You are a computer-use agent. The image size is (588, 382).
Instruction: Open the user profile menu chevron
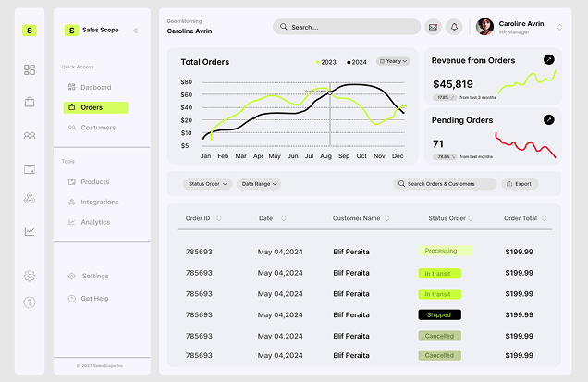(560, 27)
